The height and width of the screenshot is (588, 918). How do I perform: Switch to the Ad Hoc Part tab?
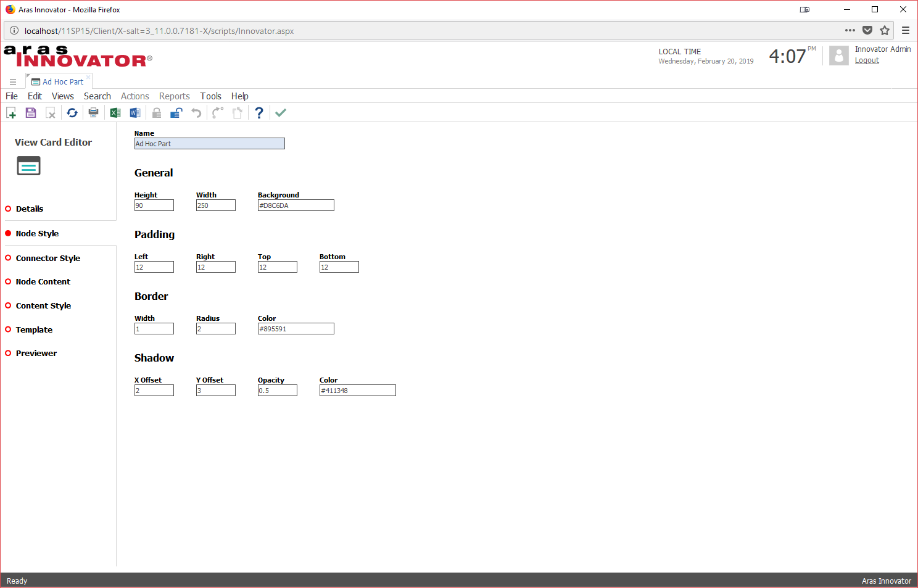[58, 81]
